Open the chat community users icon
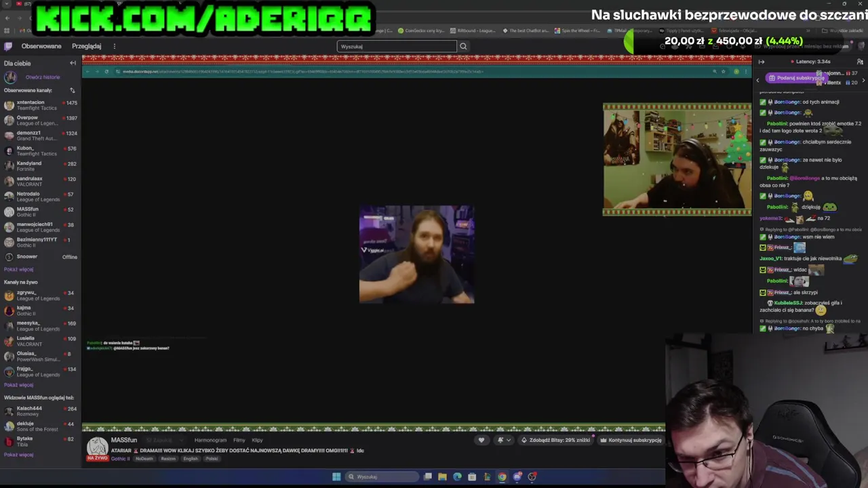The width and height of the screenshot is (868, 488). coord(861,62)
